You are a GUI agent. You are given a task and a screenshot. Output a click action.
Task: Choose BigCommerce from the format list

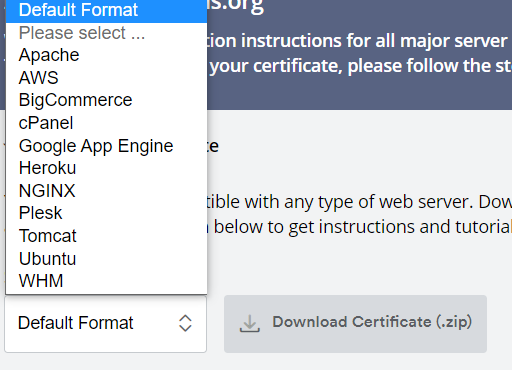[x=106, y=100]
